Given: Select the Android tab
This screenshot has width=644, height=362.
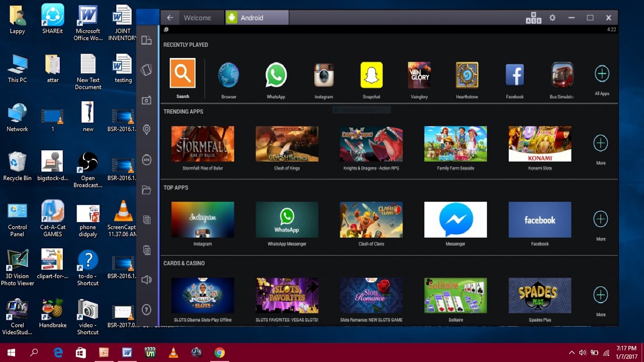Looking at the screenshot, I should pos(257,18).
